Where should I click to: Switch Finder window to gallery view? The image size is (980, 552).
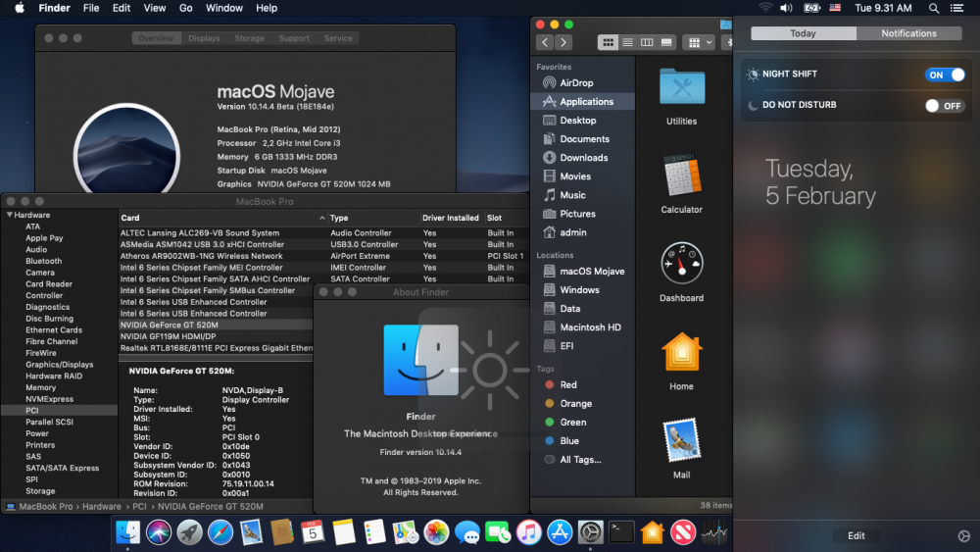pyautogui.click(x=666, y=42)
